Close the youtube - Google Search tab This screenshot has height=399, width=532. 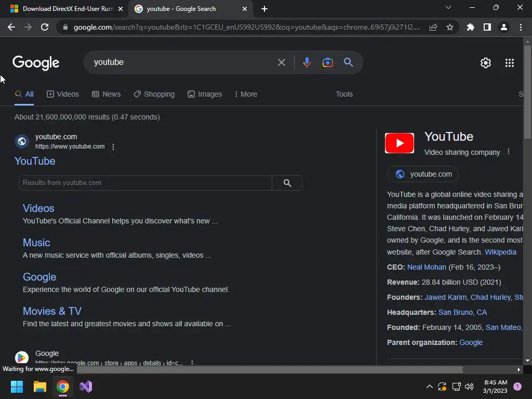[x=245, y=9]
